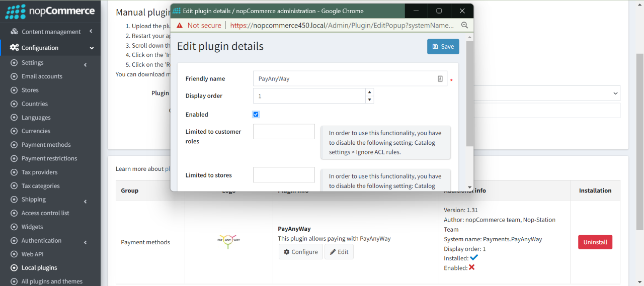Expand the Settings submenu arrow
644x286 pixels.
click(x=86, y=65)
